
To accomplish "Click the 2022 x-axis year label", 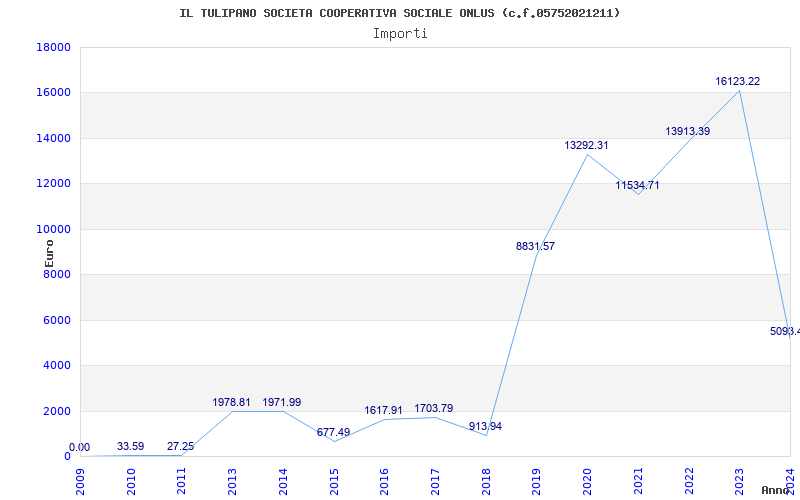I will pyautogui.click(x=689, y=481).
